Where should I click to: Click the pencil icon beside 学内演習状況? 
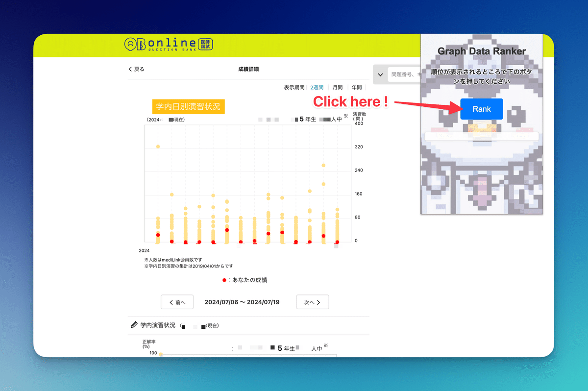134,325
